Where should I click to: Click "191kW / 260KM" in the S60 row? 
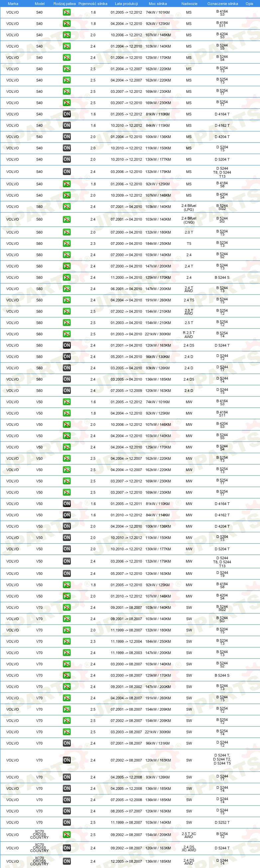(x=158, y=300)
